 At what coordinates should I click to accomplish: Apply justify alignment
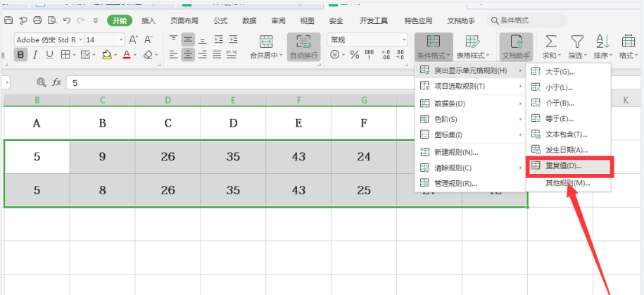[217, 54]
